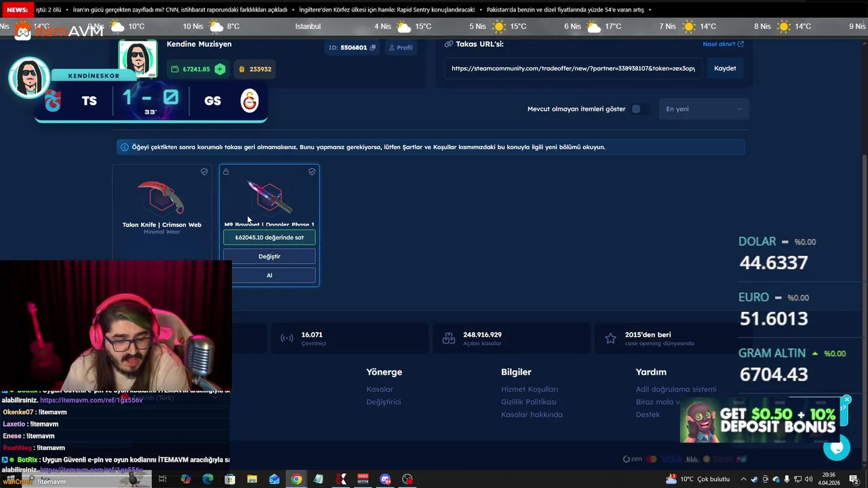
Task: Open the 'Nasıl alınır?' help link
Action: point(723,44)
